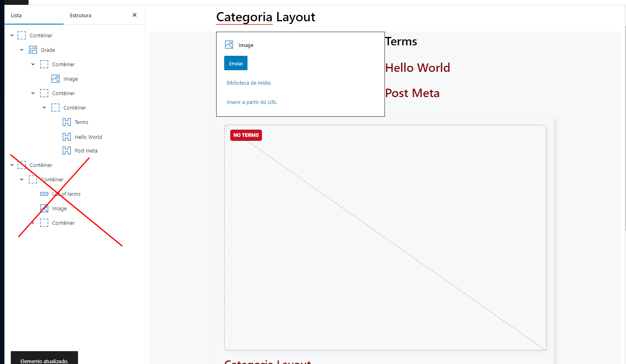Click the Enviar upload button
This screenshot has width=626, height=364.
point(236,63)
